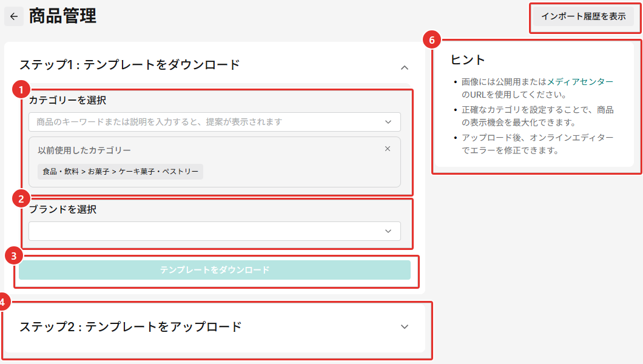643x364 pixels.
Task: Click the ブランドを選択 label
Action: point(62,209)
